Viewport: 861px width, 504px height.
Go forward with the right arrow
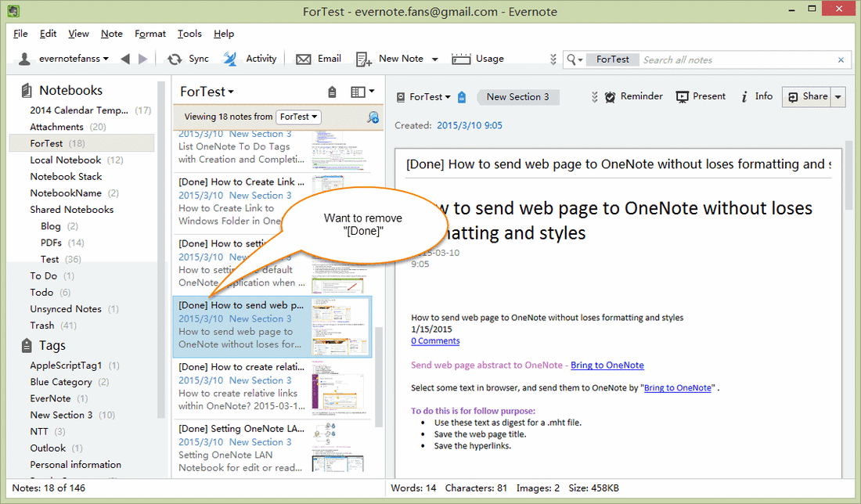(142, 59)
